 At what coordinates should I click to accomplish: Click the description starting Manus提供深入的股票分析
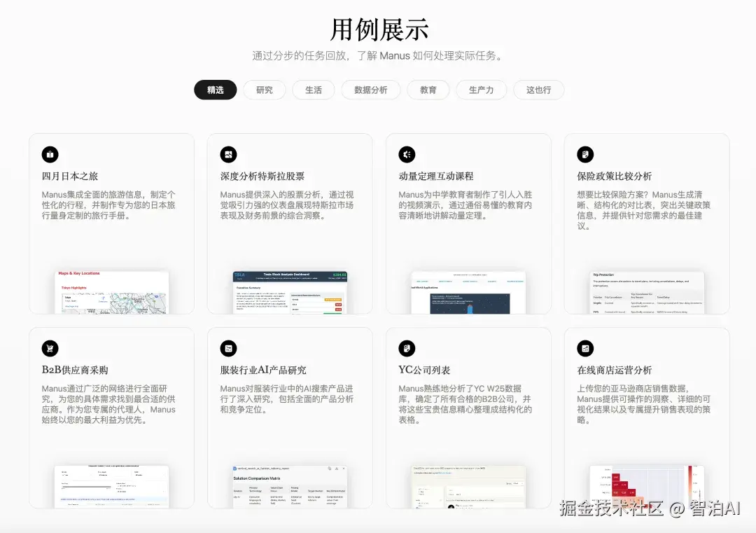[x=287, y=205]
